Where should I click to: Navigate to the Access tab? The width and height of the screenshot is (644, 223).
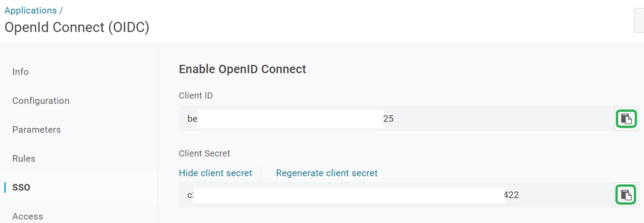[28, 216]
